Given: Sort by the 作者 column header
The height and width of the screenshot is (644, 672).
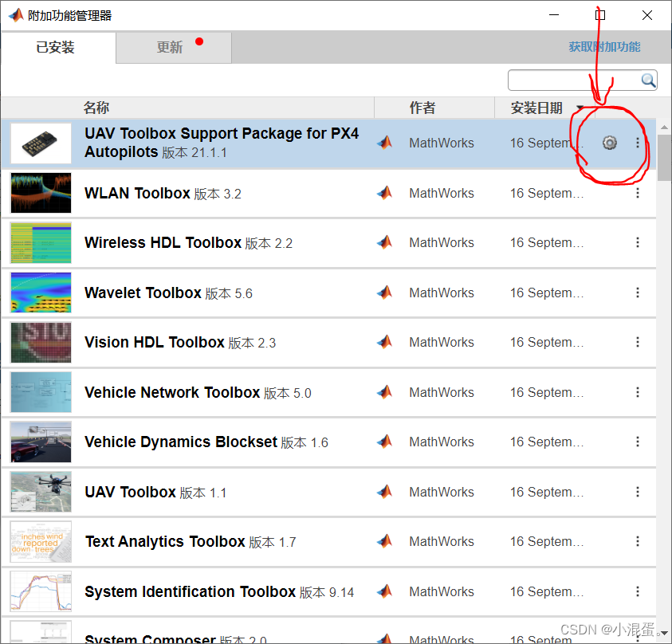Looking at the screenshot, I should [x=422, y=108].
